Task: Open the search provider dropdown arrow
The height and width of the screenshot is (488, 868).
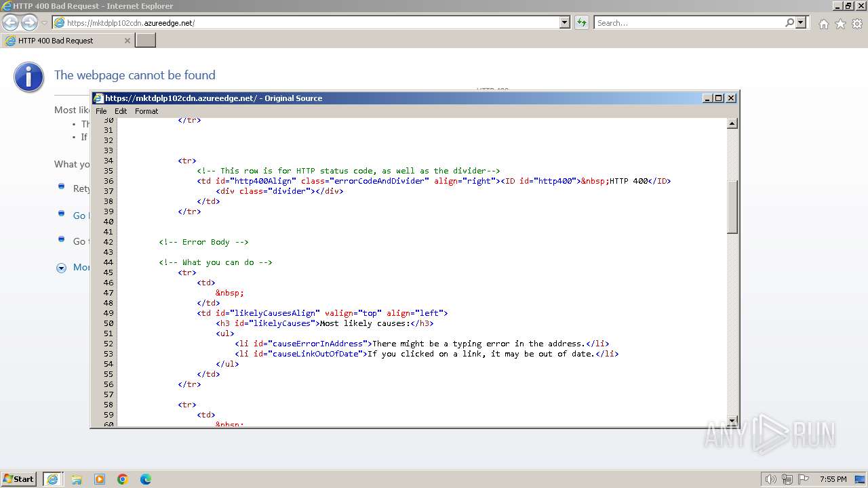Action: pyautogui.click(x=801, y=22)
